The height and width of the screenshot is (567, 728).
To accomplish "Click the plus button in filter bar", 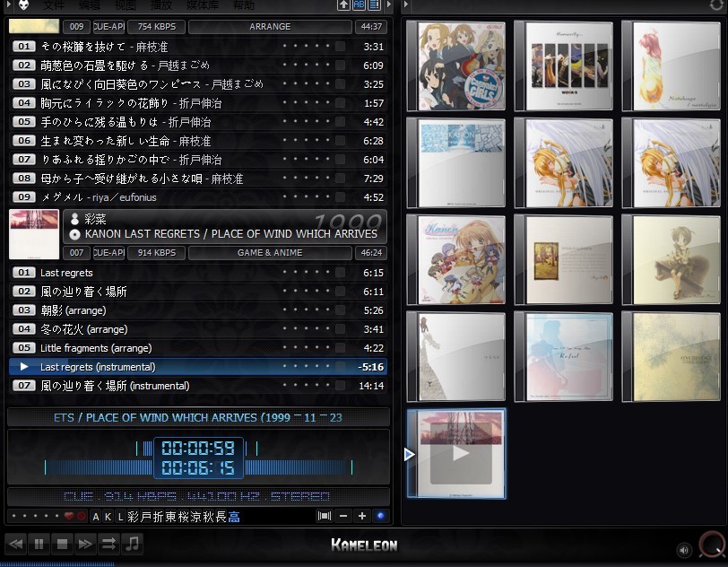I will tap(361, 516).
